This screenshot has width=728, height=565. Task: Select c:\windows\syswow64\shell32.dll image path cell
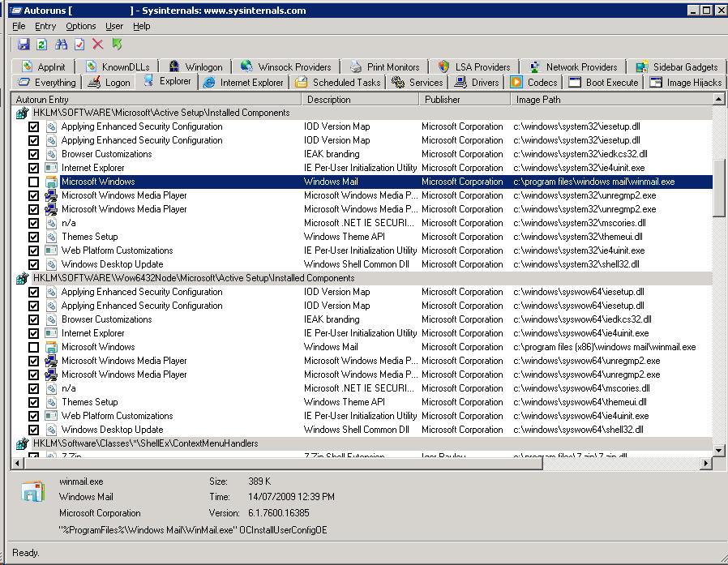click(579, 430)
